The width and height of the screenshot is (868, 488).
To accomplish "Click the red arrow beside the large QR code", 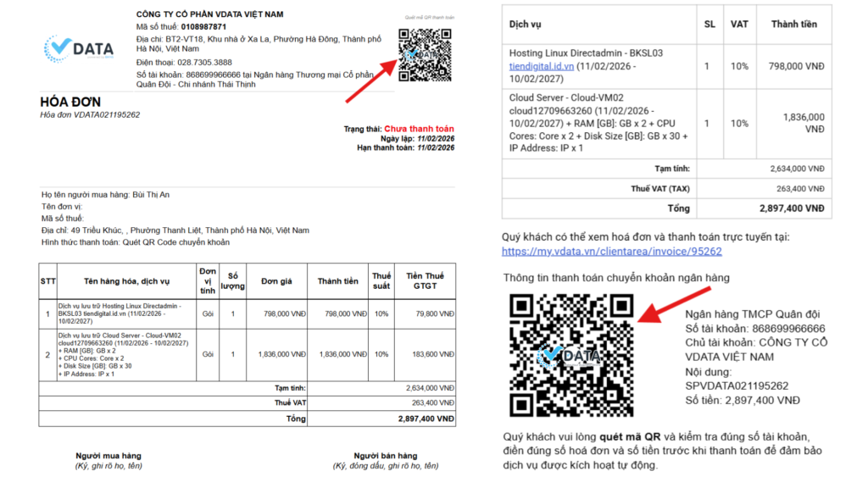I will click(674, 304).
